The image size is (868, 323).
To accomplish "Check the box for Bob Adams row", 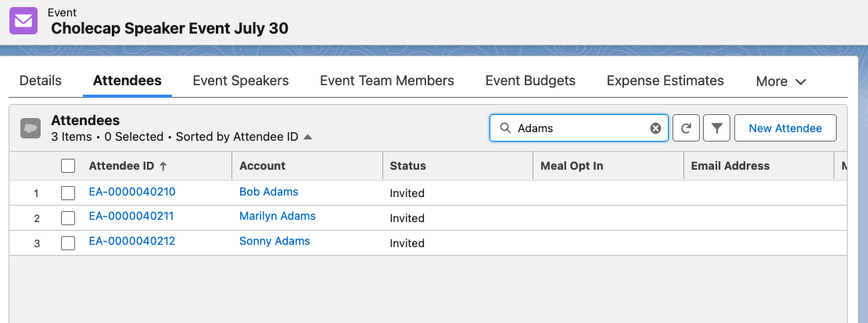I will click(68, 192).
